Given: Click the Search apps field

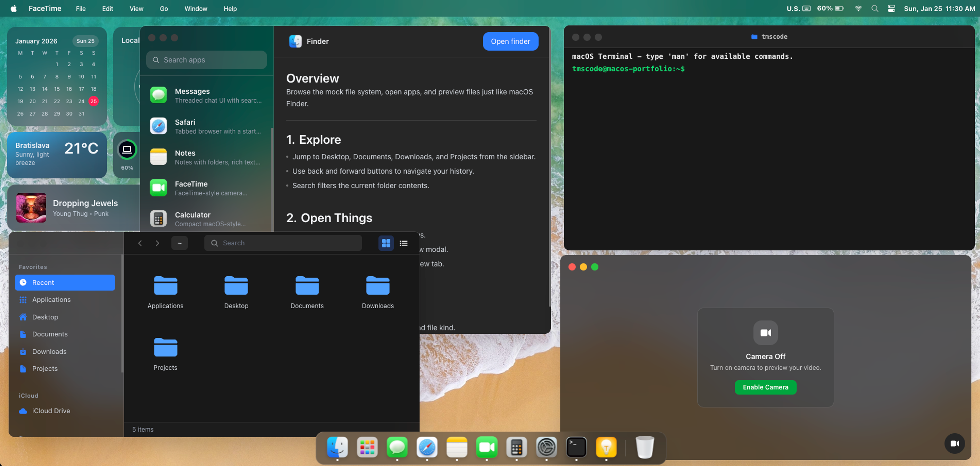Looking at the screenshot, I should tap(206, 60).
